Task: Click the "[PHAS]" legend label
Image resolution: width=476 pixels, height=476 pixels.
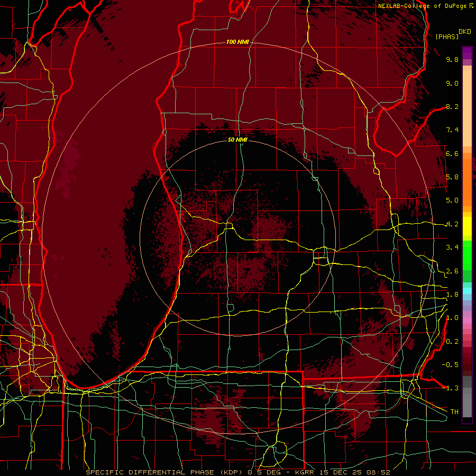Action: coord(447,36)
